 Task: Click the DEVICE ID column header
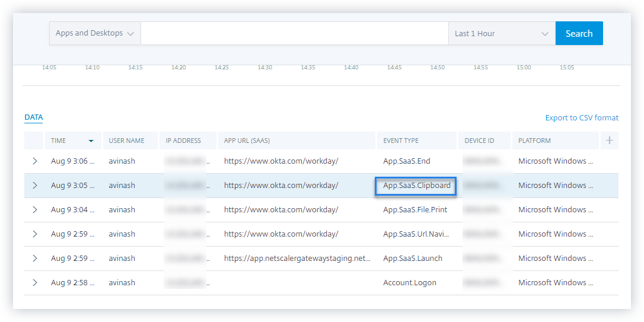[484, 141]
